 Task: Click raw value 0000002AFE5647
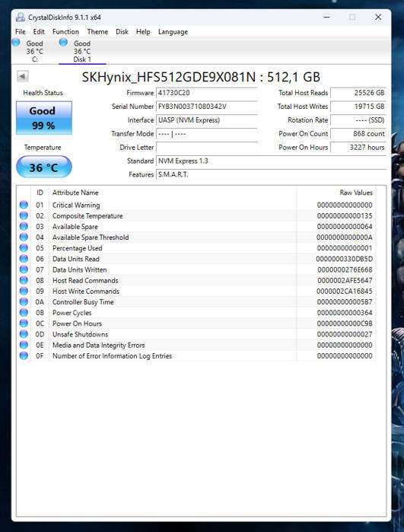[345, 280]
